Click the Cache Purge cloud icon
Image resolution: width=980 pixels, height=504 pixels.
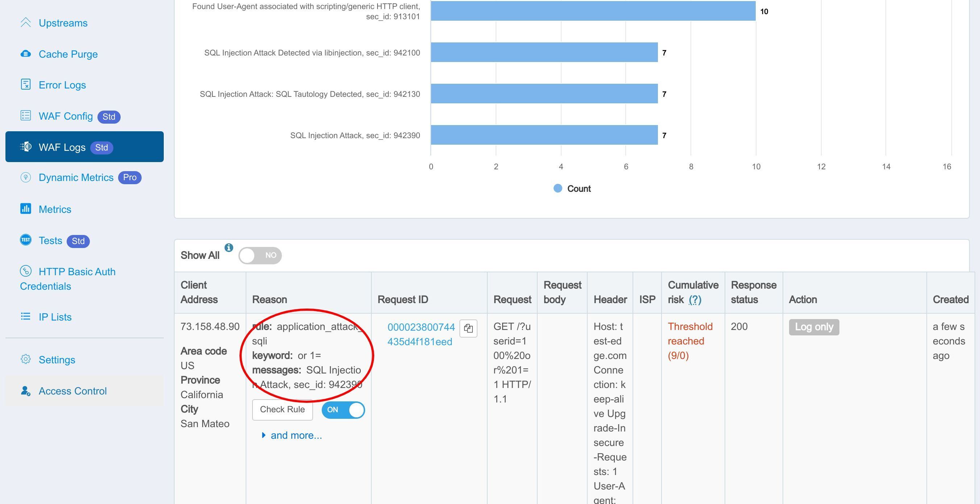[25, 54]
